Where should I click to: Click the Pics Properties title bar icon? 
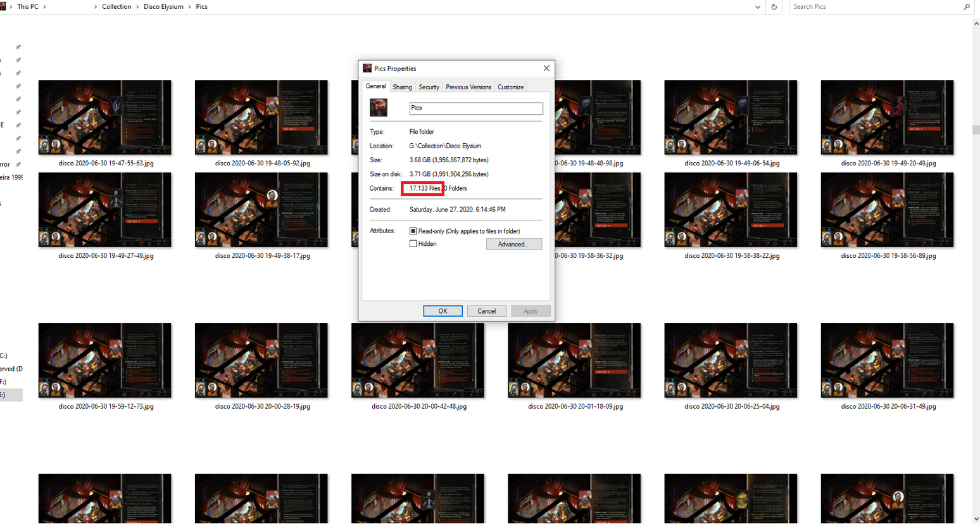(367, 68)
